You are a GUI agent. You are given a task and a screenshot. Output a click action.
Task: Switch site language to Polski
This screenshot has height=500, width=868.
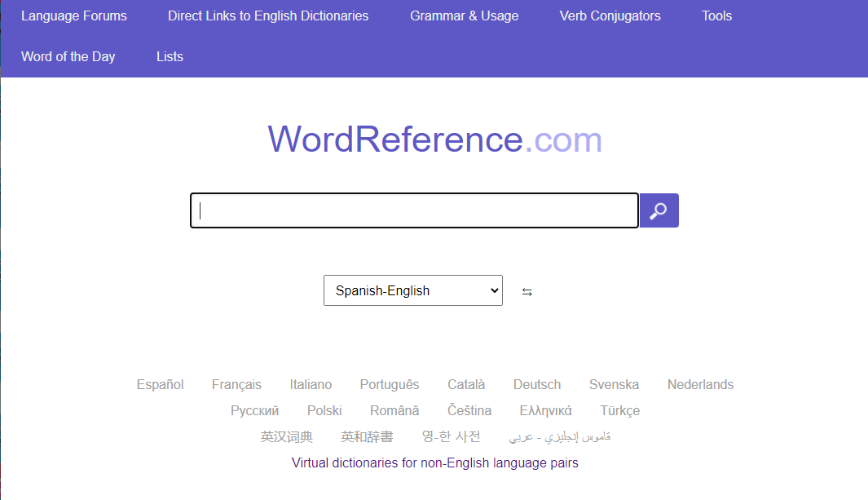tap(324, 410)
